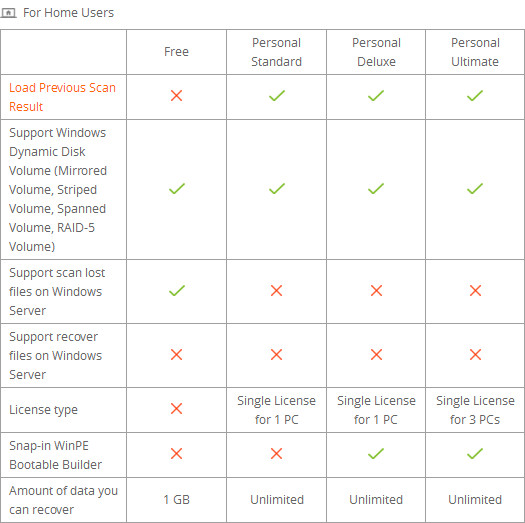
Task: Click the For Home Users heading
Action: tap(69, 13)
